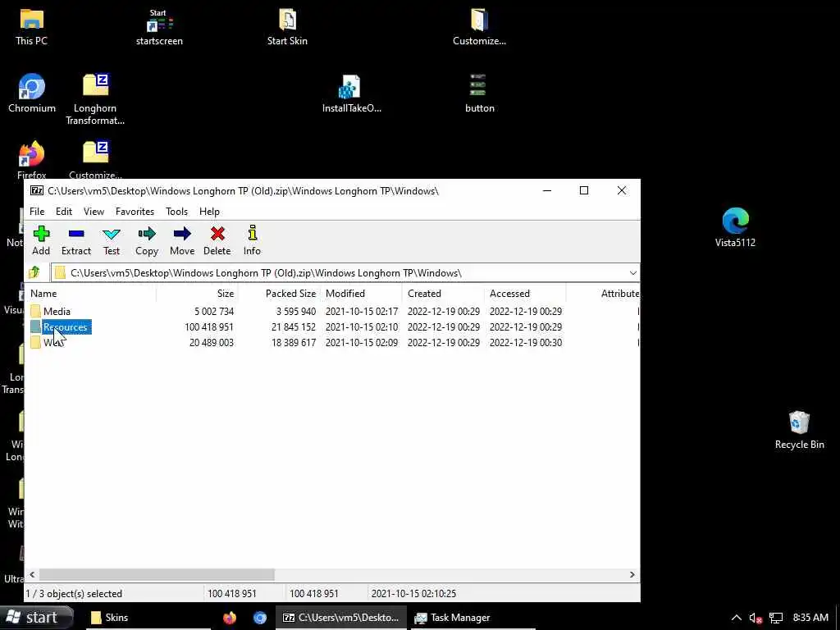Select the button desktop file icon
Viewport: 840px width, 630px height.
click(x=479, y=94)
